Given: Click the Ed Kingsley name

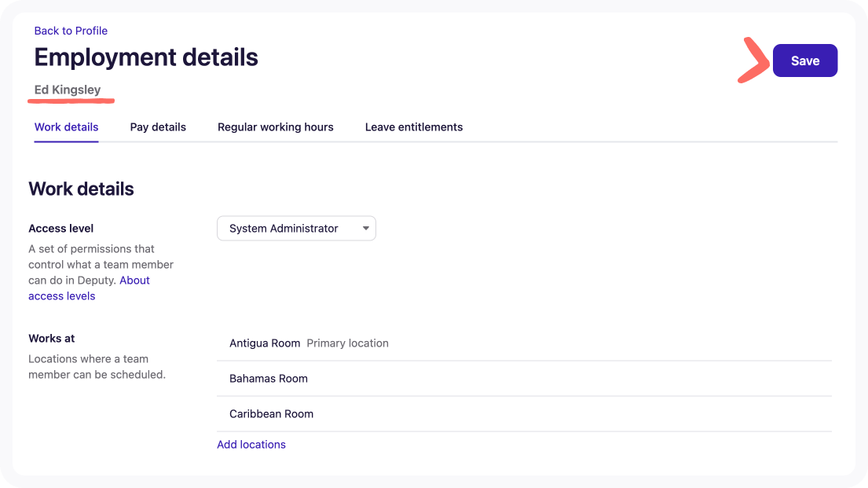Looking at the screenshot, I should point(68,90).
